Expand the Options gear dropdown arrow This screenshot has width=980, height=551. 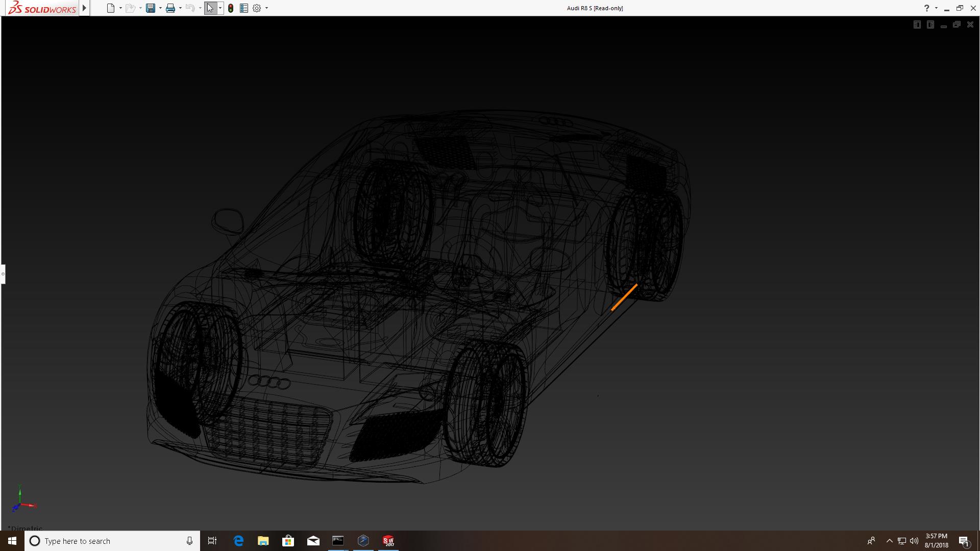tap(266, 8)
